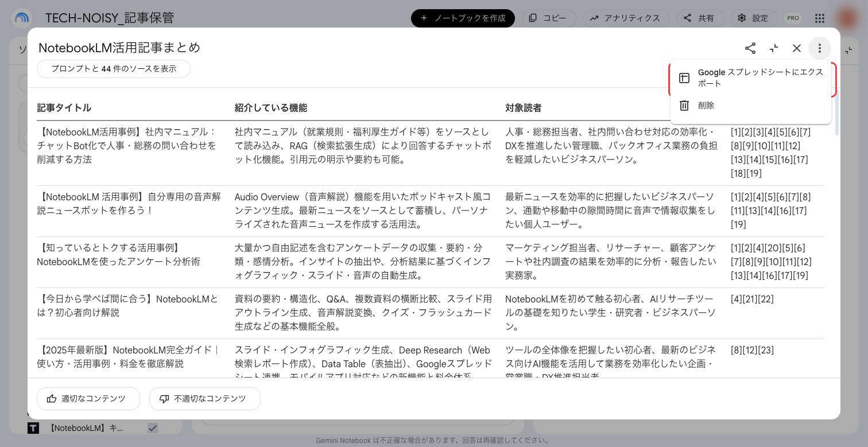Click the dialog's vertical scrollbar
The image size is (868, 447).
tap(837, 112)
